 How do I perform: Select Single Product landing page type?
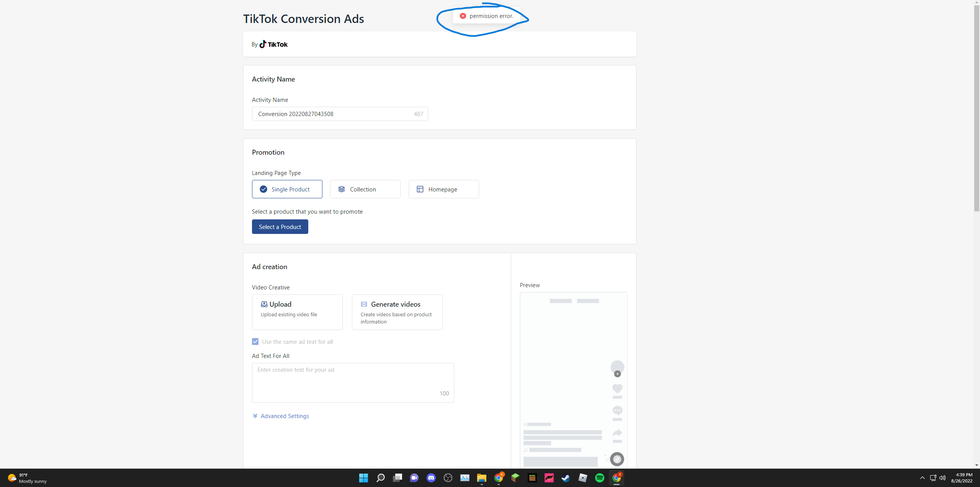coord(287,189)
